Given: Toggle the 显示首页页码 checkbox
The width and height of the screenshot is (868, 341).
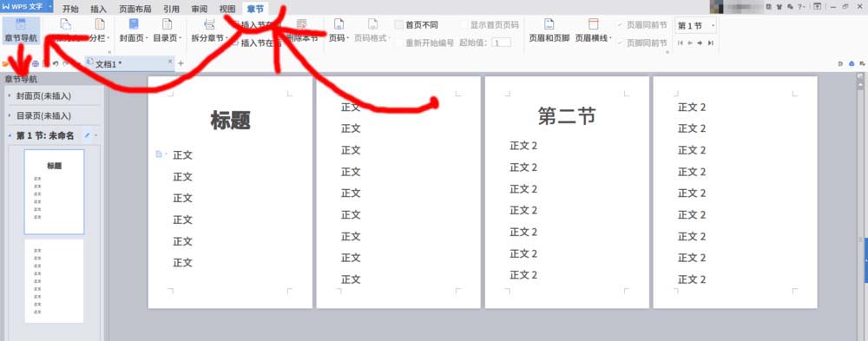Looking at the screenshot, I should pos(464,25).
